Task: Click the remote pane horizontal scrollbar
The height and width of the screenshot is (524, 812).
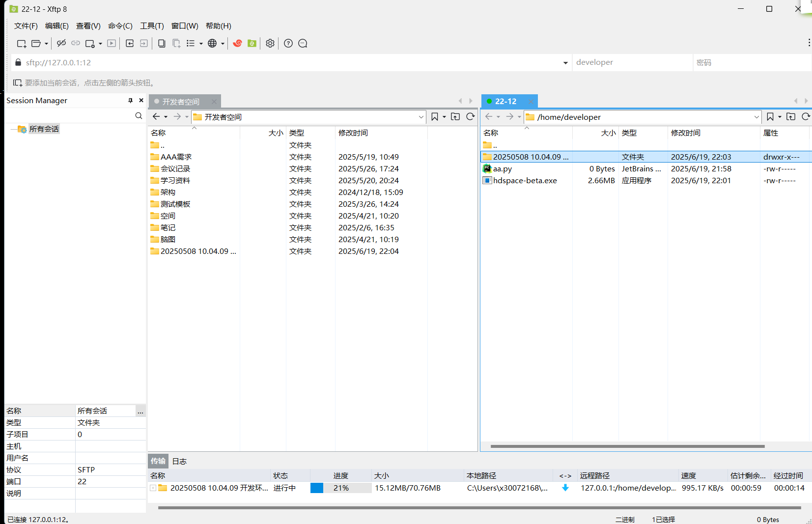Action: 627,446
